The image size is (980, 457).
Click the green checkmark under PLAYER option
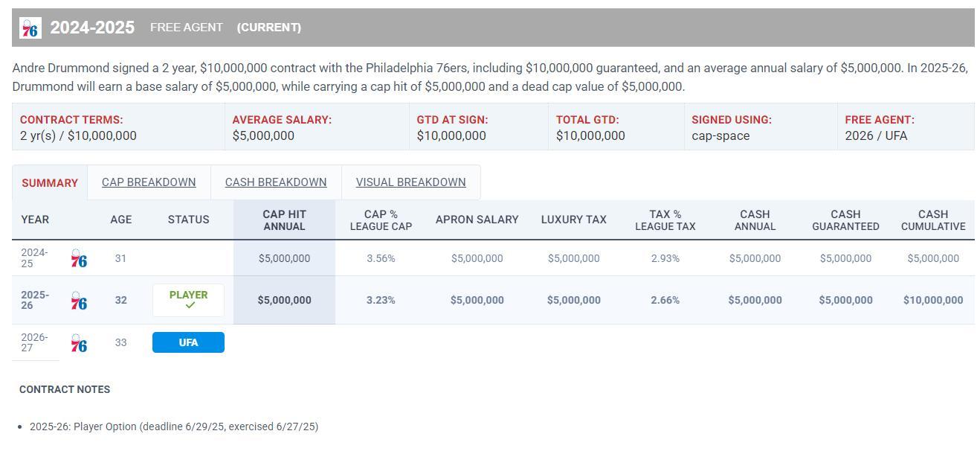190,305
